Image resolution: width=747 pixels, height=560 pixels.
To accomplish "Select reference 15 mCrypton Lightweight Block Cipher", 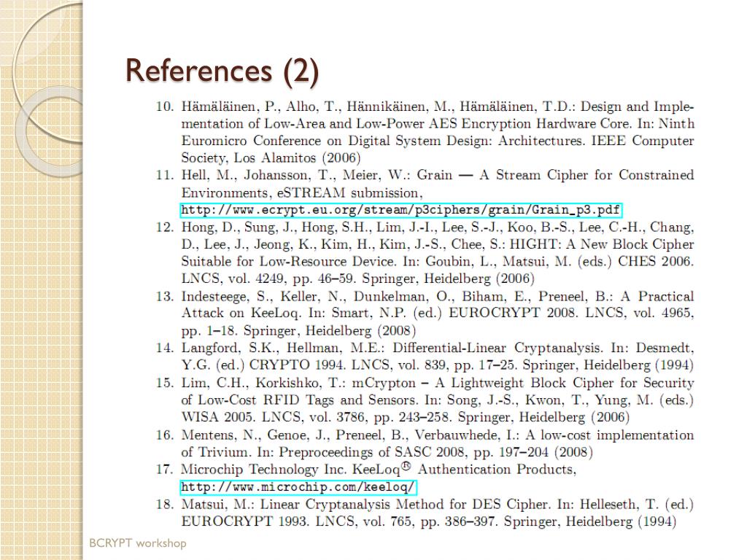I will (x=425, y=400).
